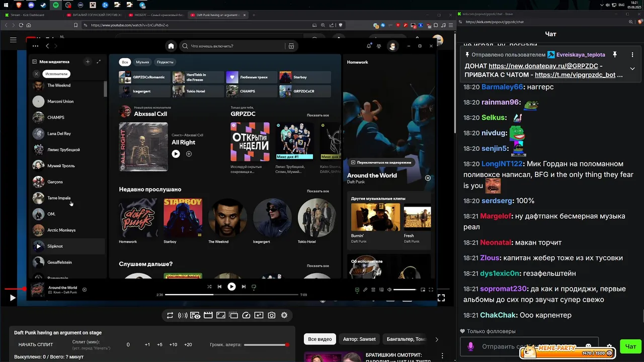
Task: Open the Spotify Now Playing view icon
Action: pos(357,290)
